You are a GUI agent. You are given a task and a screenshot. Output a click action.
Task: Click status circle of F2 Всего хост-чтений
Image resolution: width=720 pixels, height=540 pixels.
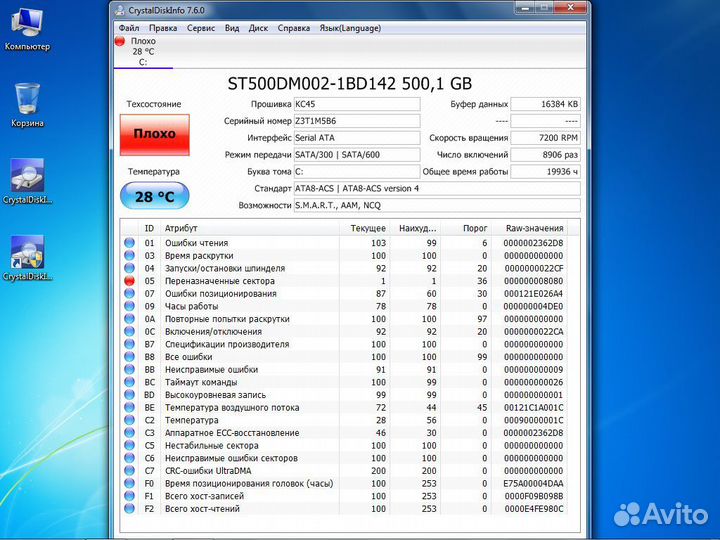coord(129,508)
